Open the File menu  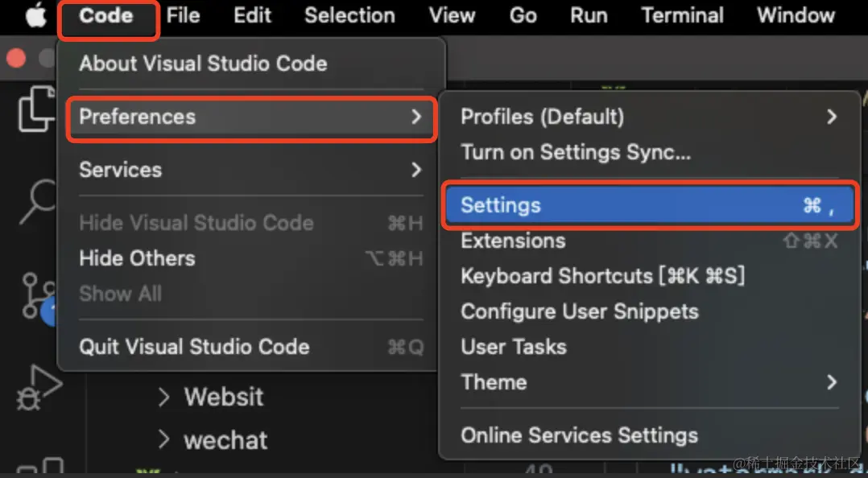(x=183, y=15)
